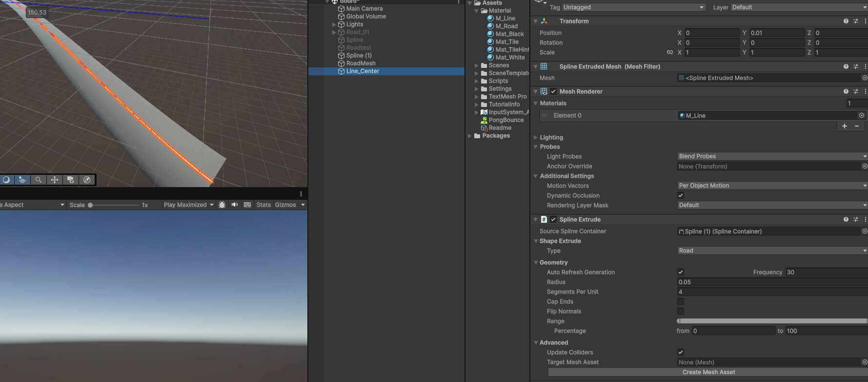Click the magnifier search tool in scene overlay
This screenshot has height=382, width=868.
click(38, 180)
